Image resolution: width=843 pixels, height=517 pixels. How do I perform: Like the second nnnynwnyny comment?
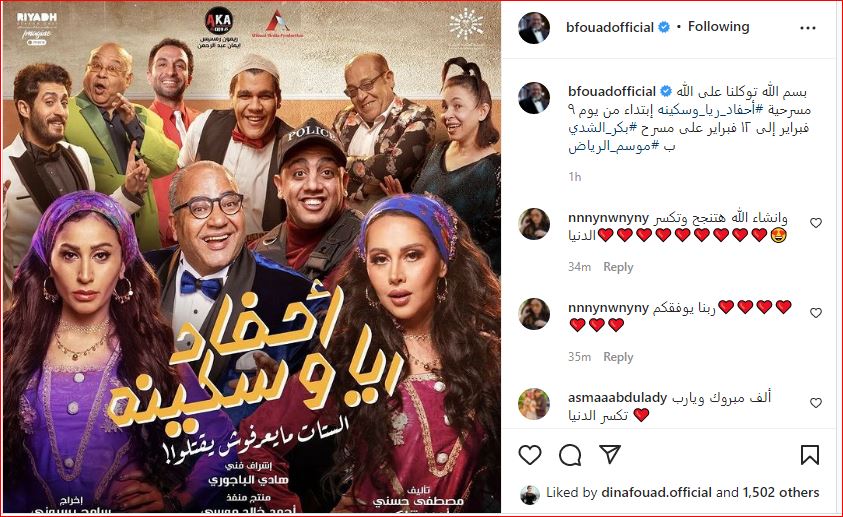(x=816, y=313)
